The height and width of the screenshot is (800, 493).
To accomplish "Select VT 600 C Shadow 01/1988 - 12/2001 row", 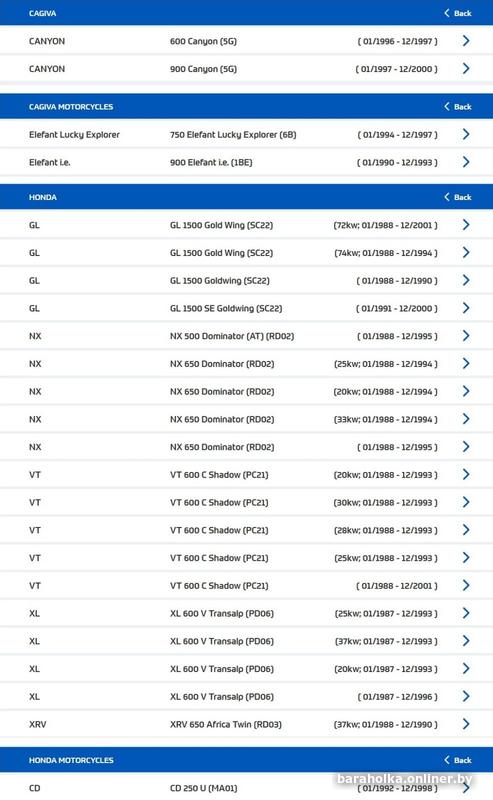I will (x=246, y=586).
